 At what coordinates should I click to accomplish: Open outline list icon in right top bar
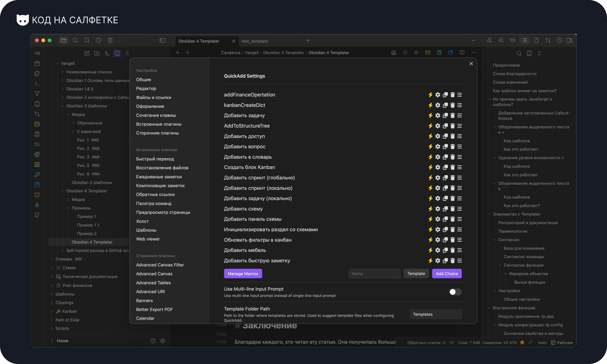pos(524,40)
